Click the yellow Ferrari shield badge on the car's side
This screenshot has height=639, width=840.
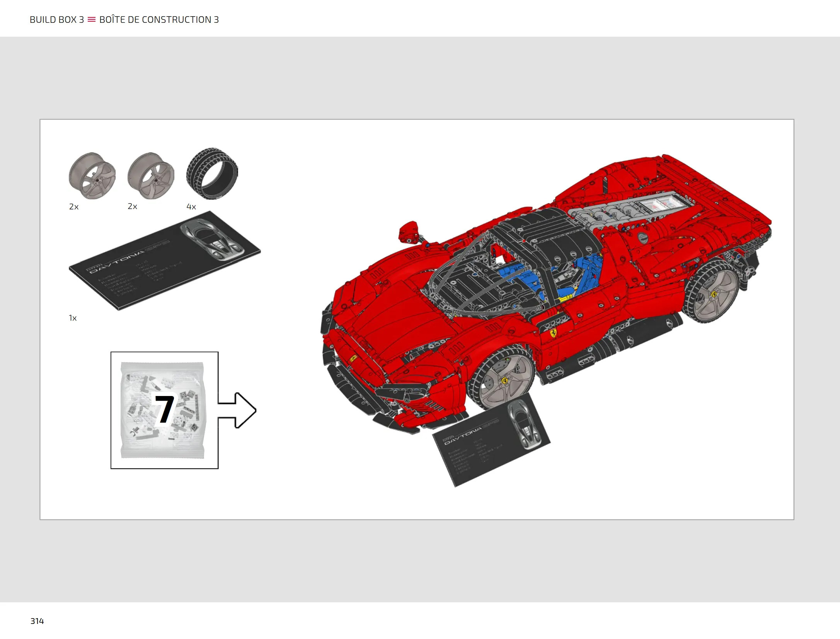553,333
